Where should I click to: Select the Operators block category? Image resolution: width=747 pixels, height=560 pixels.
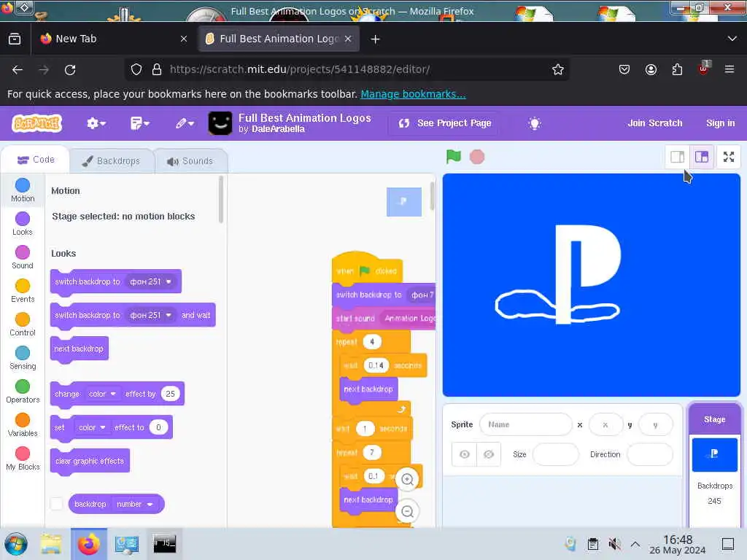(x=23, y=392)
